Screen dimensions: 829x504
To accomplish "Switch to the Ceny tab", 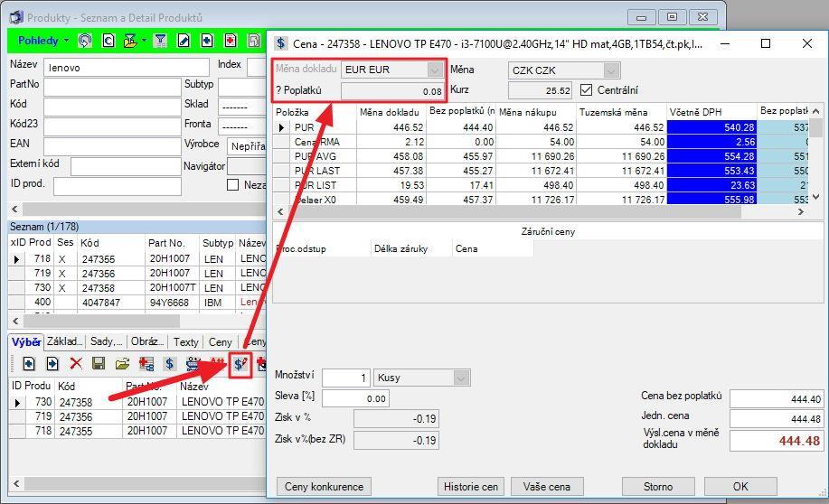I will pos(221,342).
